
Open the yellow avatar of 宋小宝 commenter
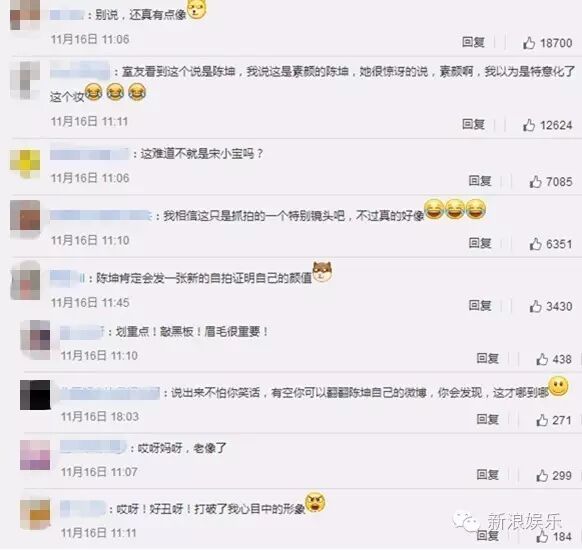coord(25,163)
